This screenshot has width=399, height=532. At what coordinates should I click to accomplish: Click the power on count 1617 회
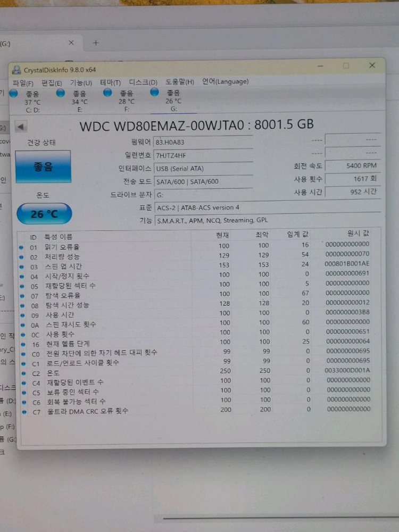tap(353, 178)
